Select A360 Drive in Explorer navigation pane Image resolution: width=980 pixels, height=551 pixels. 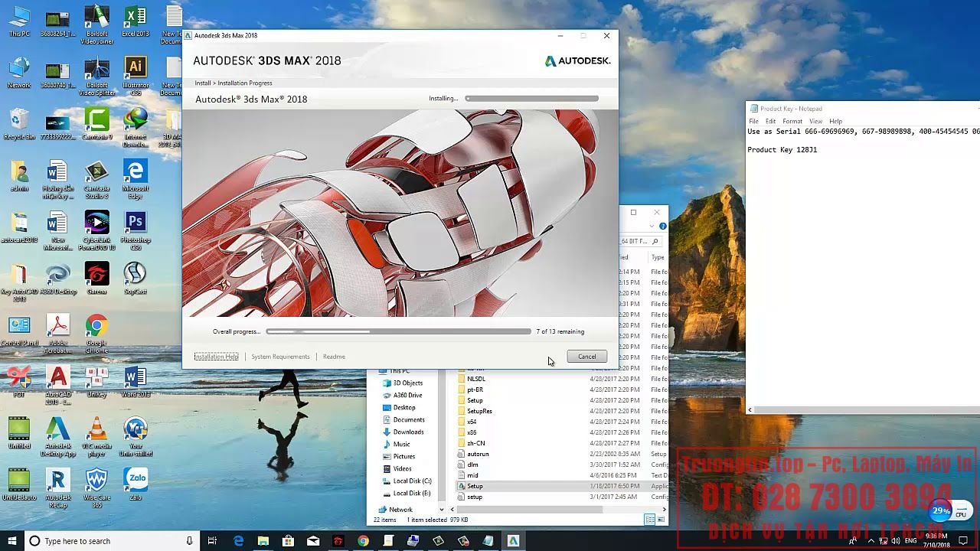(x=407, y=395)
